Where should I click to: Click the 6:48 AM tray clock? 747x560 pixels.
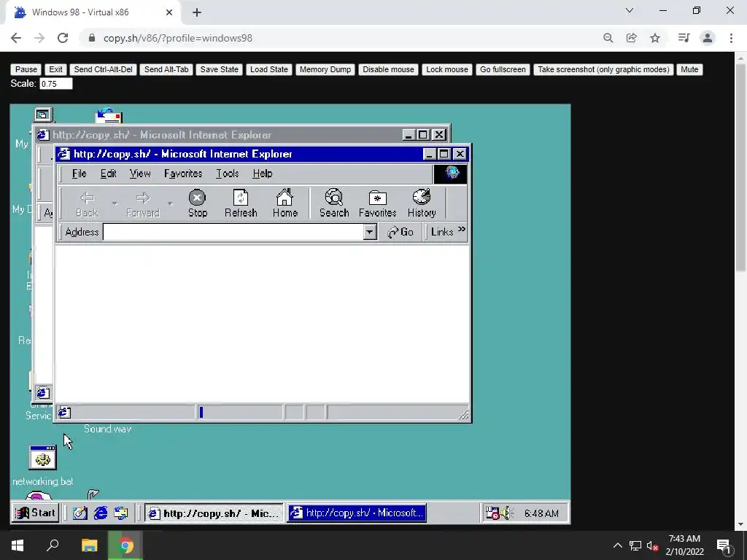click(x=541, y=513)
